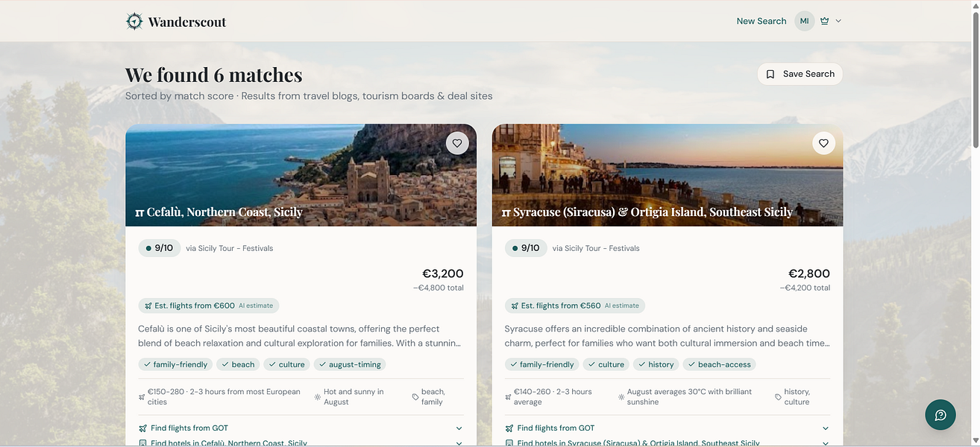Click airplane icon beside Cefalù Find flights
980x447 pixels.
click(x=142, y=428)
